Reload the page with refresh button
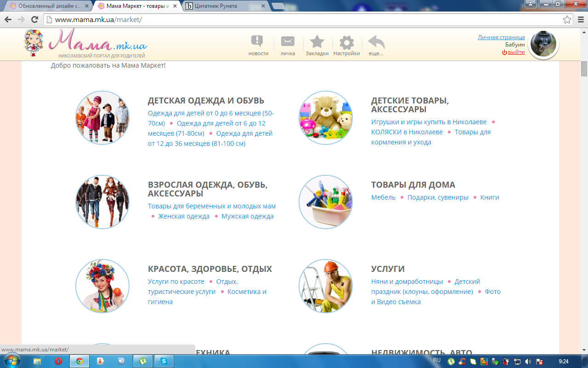This screenshot has height=368, width=588. tap(34, 20)
